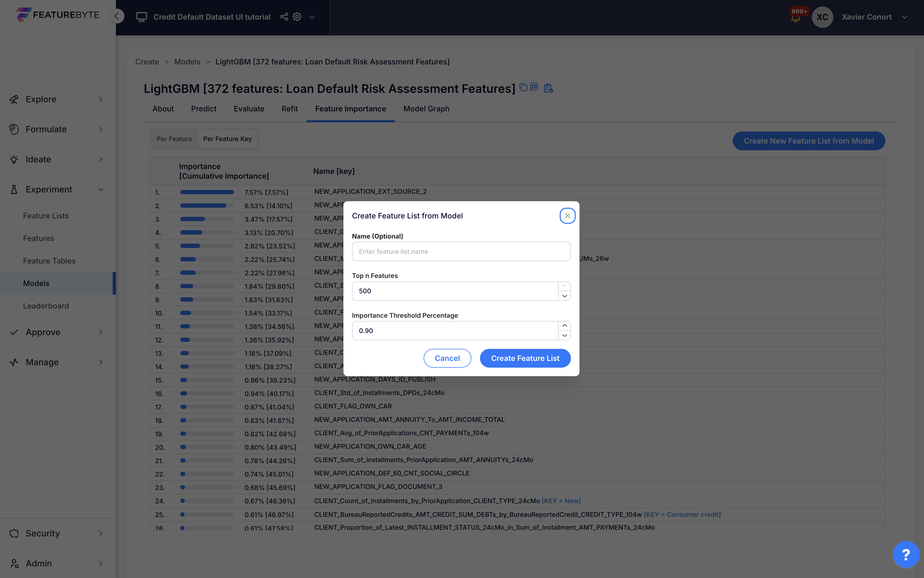Open model history via the clipboard icon
The height and width of the screenshot is (578, 924).
coord(548,88)
